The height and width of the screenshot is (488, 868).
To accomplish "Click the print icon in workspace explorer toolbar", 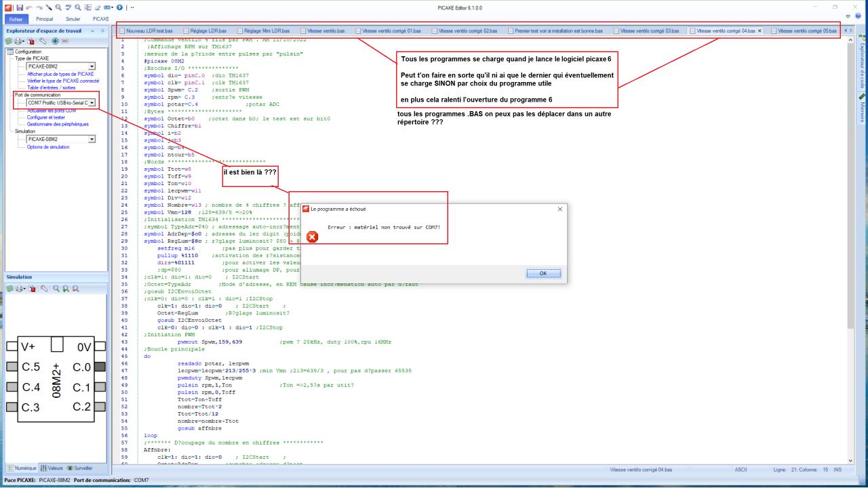I will point(19,42).
